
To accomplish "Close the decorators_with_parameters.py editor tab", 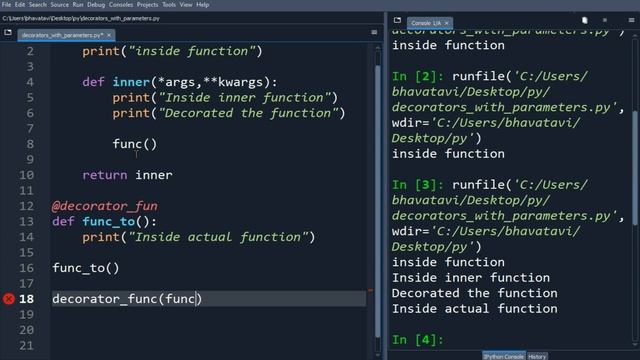I will tap(109, 35).
